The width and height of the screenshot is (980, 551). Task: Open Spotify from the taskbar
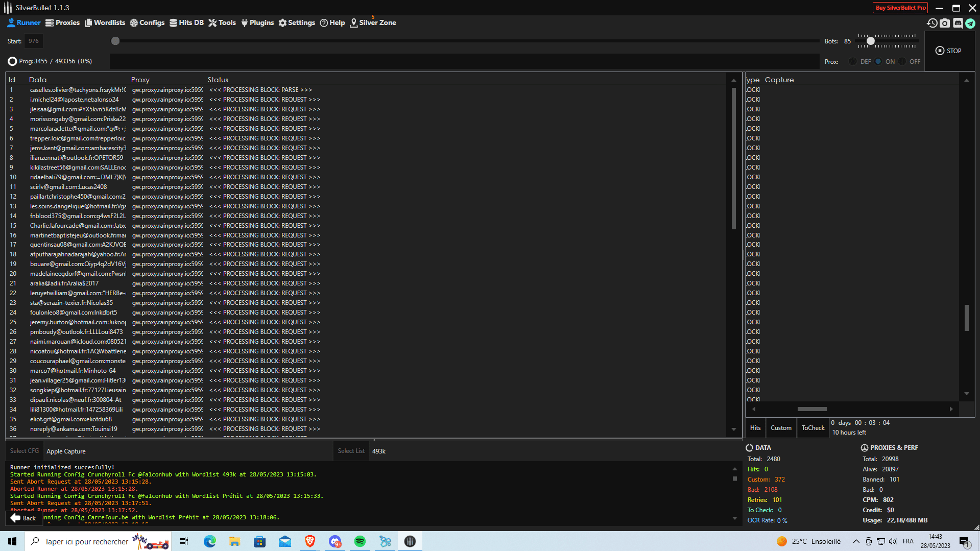pyautogui.click(x=360, y=541)
